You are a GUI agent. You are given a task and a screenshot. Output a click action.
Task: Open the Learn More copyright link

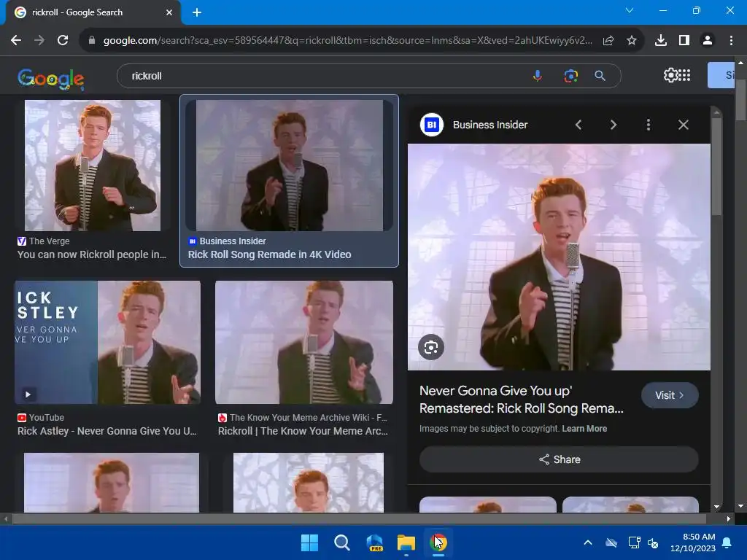tap(584, 429)
